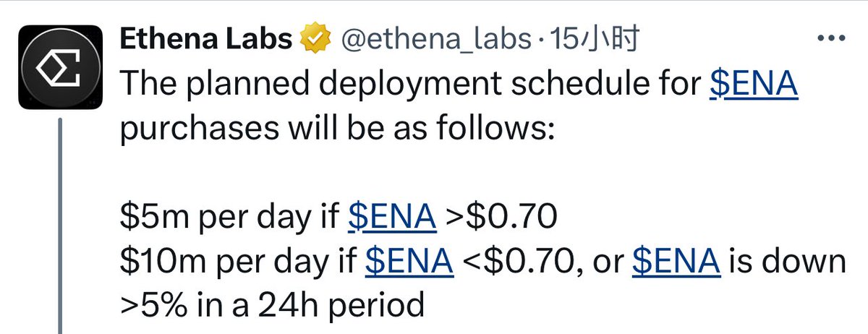Screen dimensions: 868x334
Task: Click the 'is down' text
Action: [x=787, y=261]
